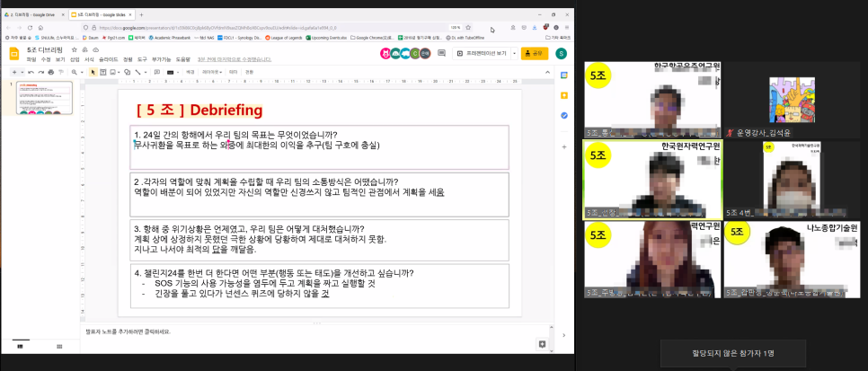Click the explore button at bottom right
868x371 pixels.
[x=543, y=344]
